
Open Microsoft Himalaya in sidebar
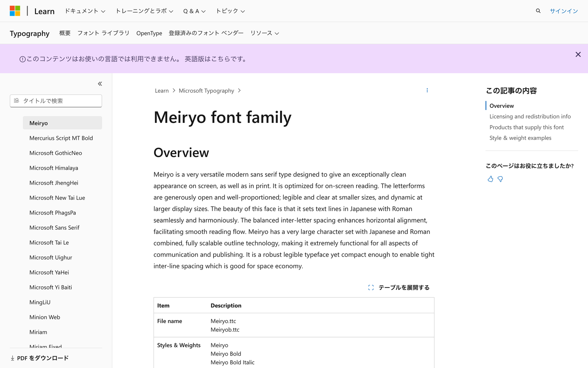(x=54, y=168)
